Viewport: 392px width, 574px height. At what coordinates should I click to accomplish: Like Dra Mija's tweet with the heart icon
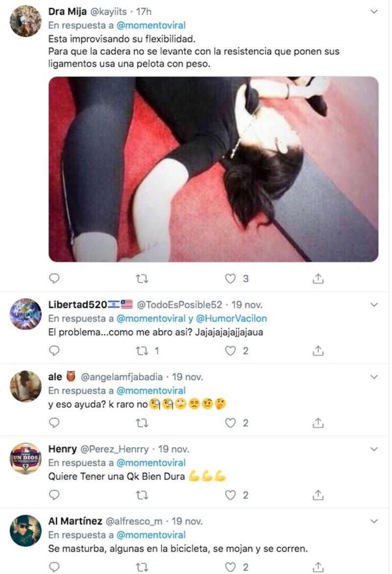[230, 278]
